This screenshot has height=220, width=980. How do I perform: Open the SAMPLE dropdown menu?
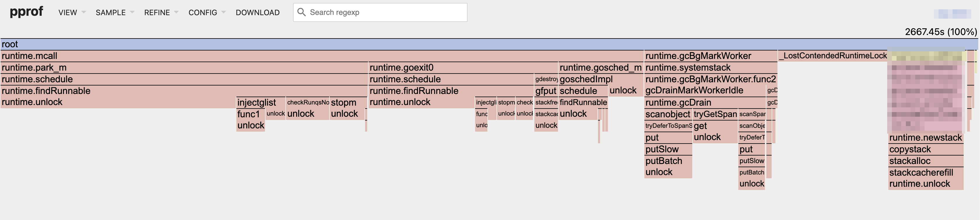114,13
